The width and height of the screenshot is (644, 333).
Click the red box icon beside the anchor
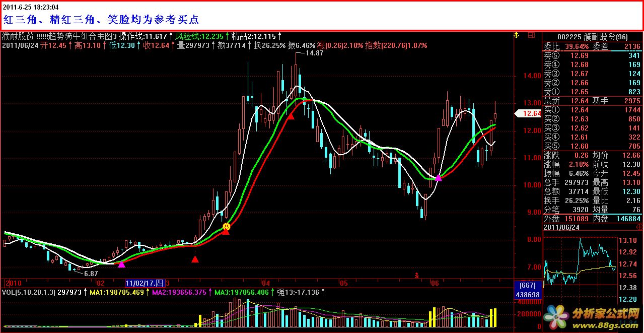pos(531,36)
